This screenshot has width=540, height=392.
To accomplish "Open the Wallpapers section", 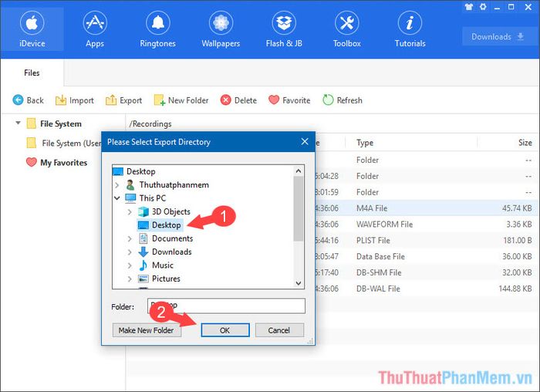I will pyautogui.click(x=221, y=29).
